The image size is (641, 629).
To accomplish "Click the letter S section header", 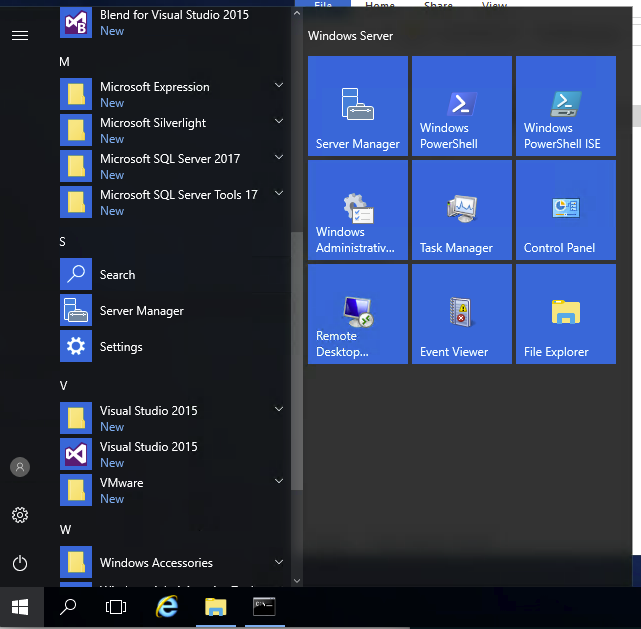I will [x=63, y=242].
